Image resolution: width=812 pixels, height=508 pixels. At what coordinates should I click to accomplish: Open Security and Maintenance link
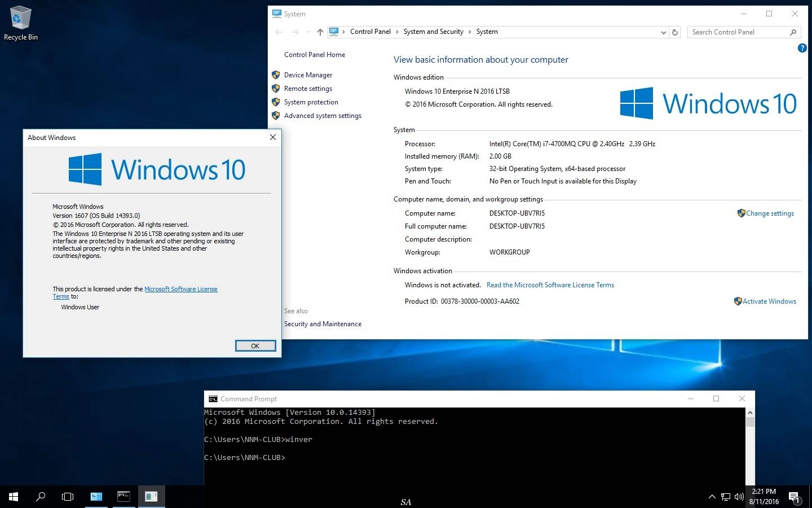[323, 324]
